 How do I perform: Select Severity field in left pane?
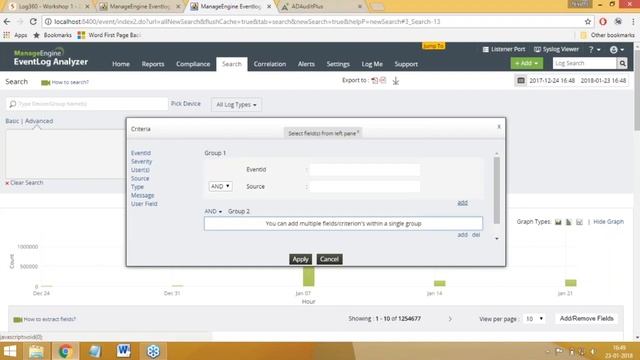pyautogui.click(x=141, y=162)
